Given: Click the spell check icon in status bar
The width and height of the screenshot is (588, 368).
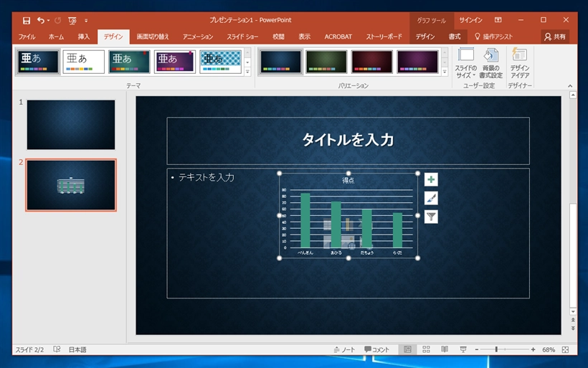Looking at the screenshot, I should [57, 349].
